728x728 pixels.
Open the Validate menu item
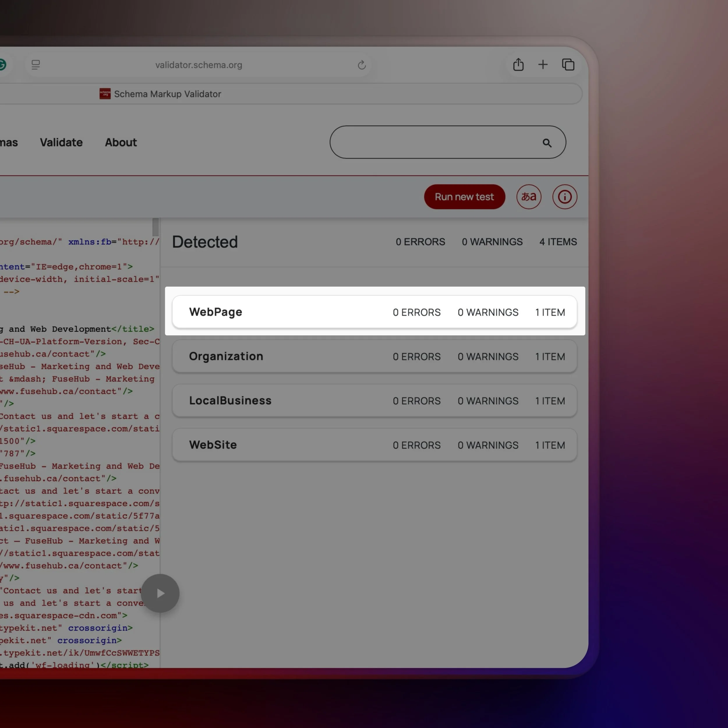click(x=61, y=142)
